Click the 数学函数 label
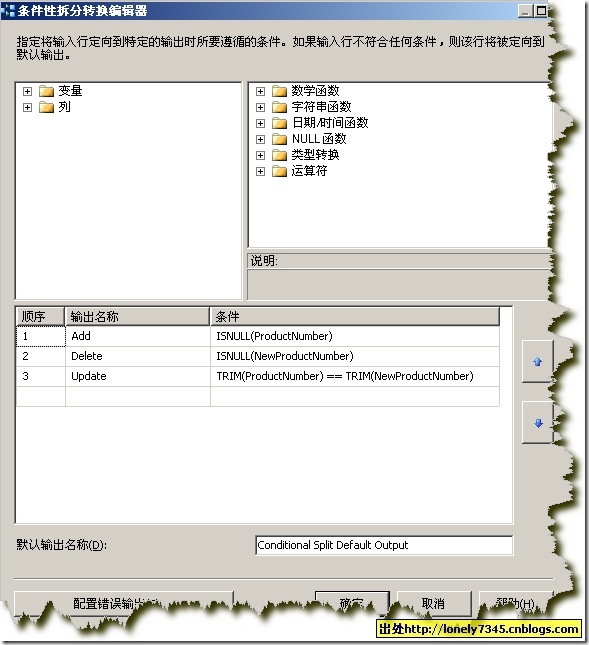589x645 pixels. point(315,90)
